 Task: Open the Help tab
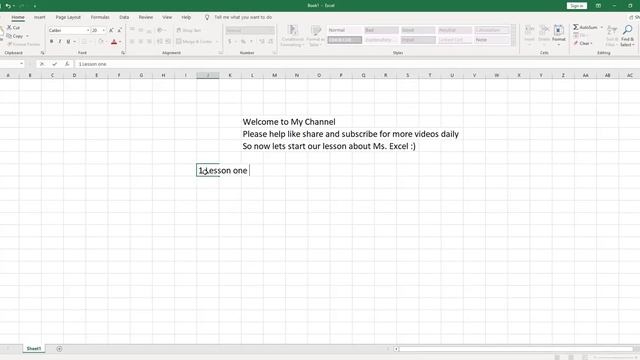pos(186,17)
